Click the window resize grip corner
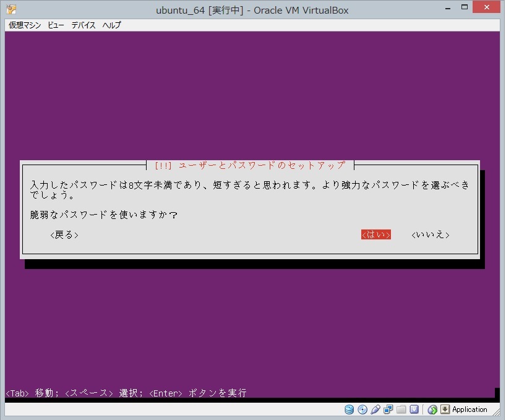Image resolution: width=506 pixels, height=420 pixels. tap(495, 412)
